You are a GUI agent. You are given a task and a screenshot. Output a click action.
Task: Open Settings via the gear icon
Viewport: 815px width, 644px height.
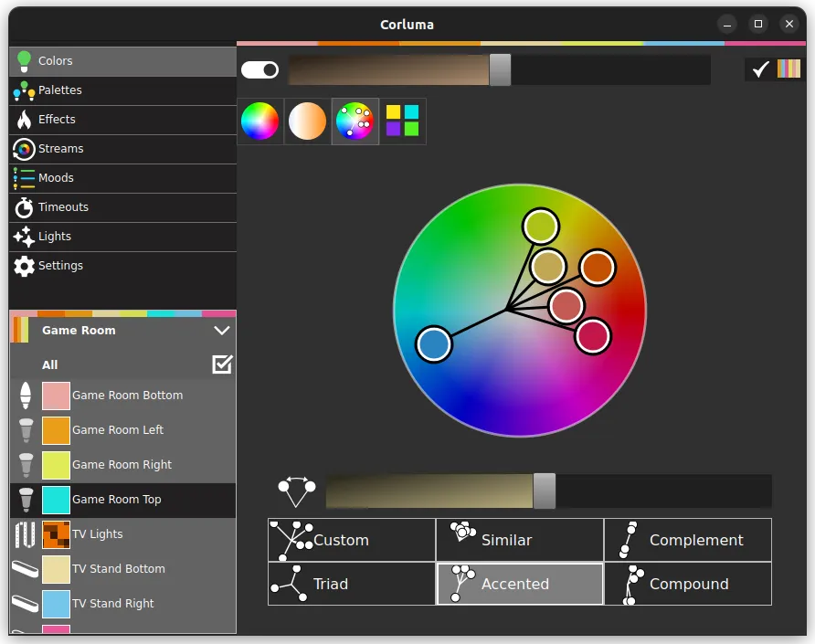point(24,266)
